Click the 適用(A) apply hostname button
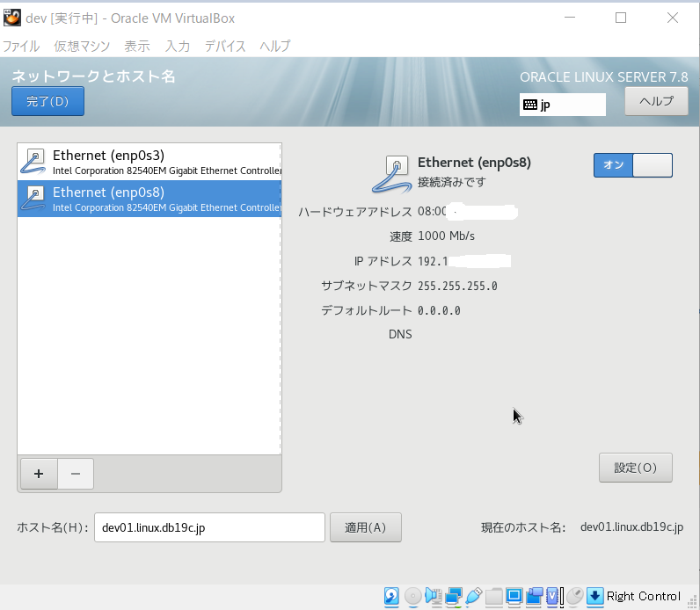This screenshot has height=610, width=700. (366, 527)
